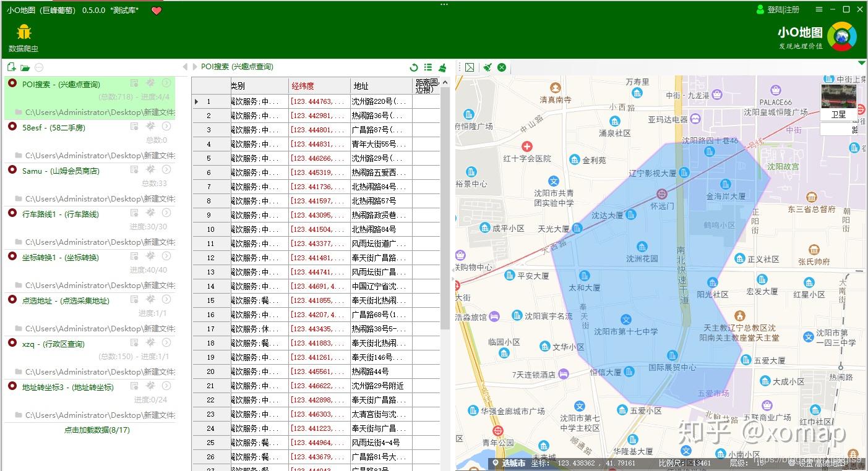The width and height of the screenshot is (868, 471).
Task: Click the 红十字会医院 hospital marker on map
Action: (526, 146)
